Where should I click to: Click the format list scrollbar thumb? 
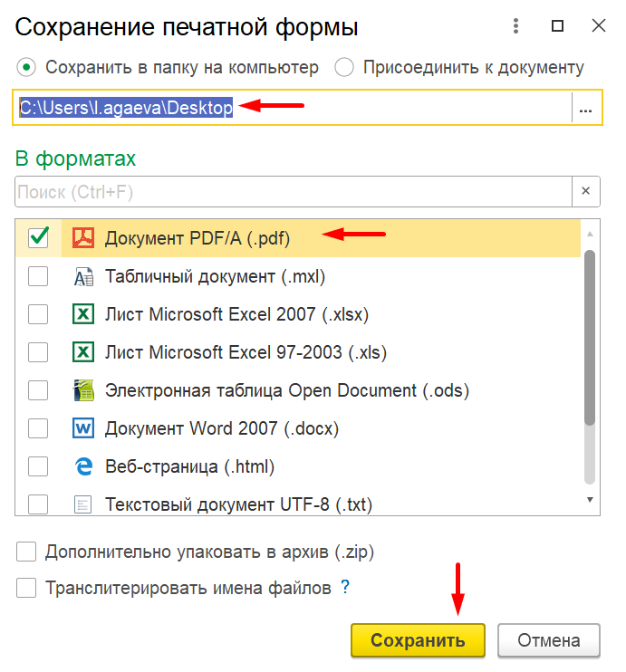590,338
